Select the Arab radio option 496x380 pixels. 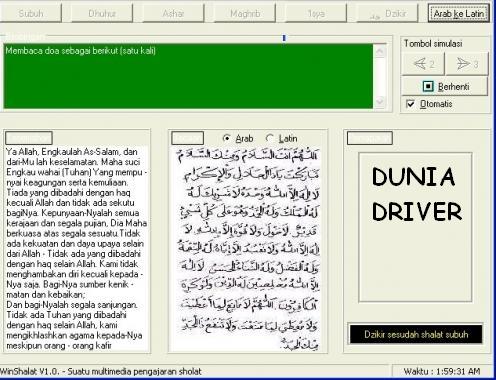coord(227,138)
